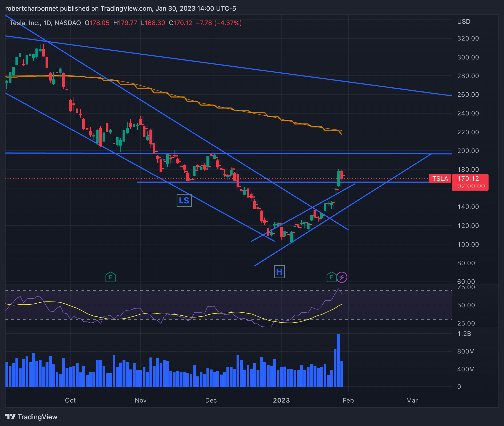Click the 800M volume axis label
504x426 pixels.
click(x=466, y=351)
